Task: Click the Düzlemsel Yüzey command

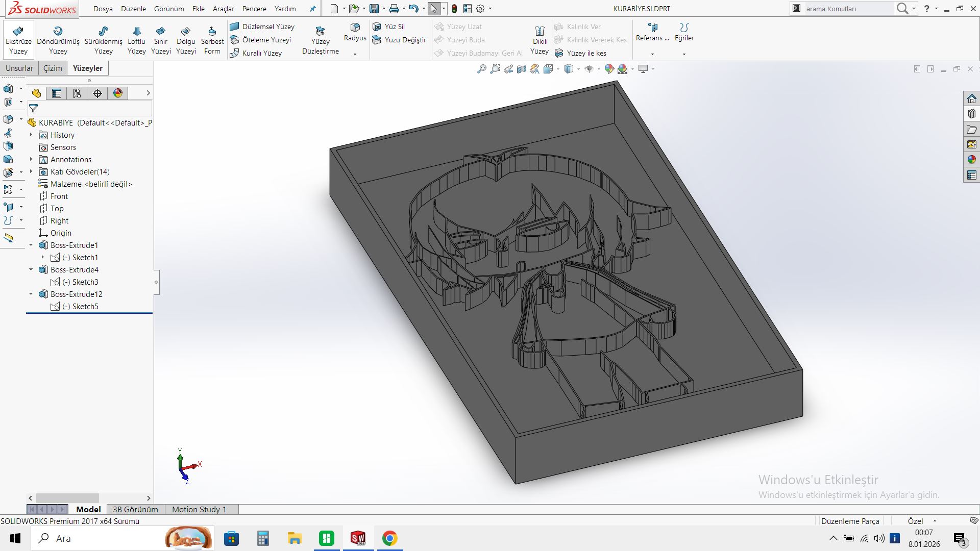Action: click(x=267, y=27)
